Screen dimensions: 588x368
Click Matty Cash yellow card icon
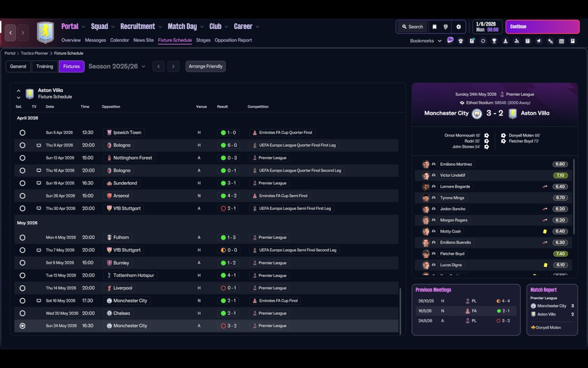[x=545, y=231]
